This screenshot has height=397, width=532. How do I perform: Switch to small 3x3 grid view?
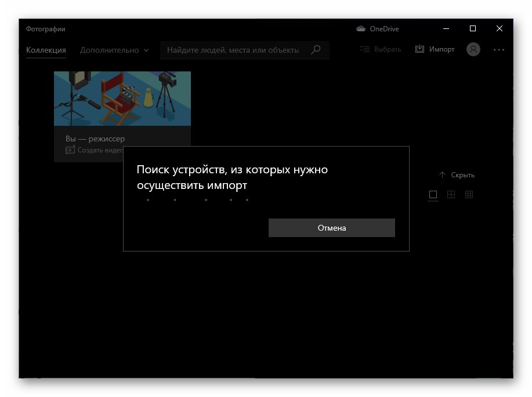tap(469, 195)
